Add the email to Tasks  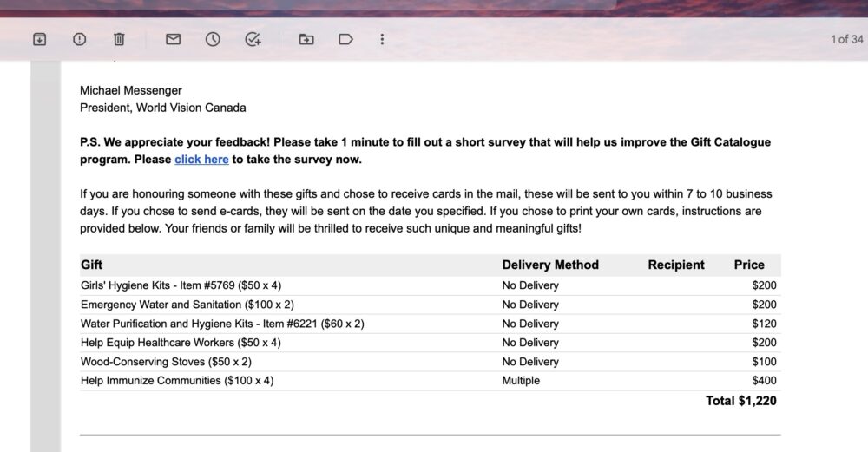click(253, 39)
